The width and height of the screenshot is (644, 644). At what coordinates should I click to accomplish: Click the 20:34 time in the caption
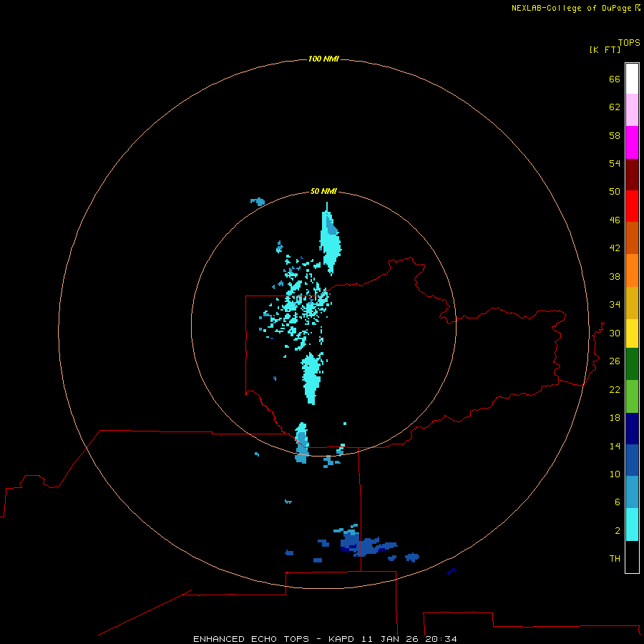[441, 639]
